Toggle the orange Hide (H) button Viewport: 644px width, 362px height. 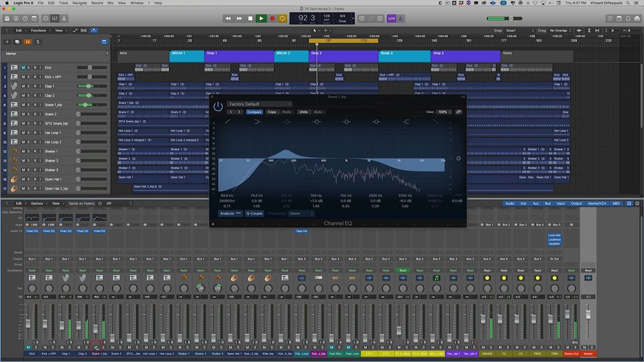pyautogui.click(x=28, y=42)
